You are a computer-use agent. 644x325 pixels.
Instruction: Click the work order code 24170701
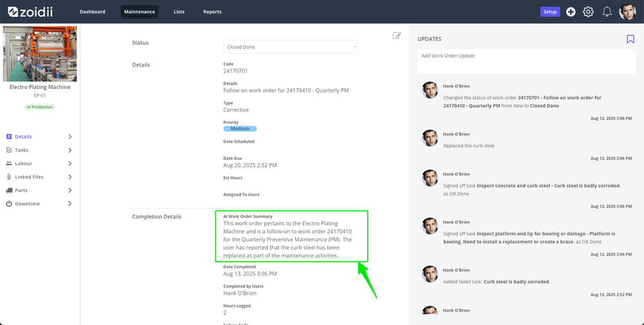(x=235, y=71)
